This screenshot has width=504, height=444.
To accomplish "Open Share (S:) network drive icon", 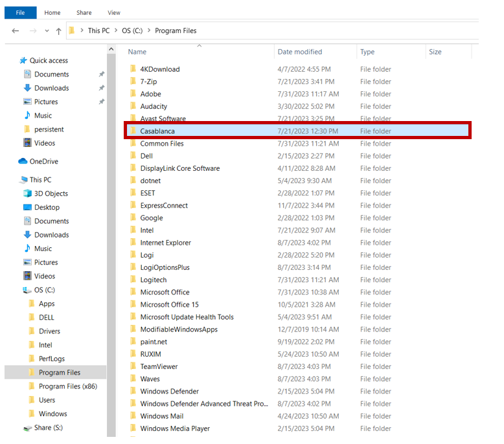I will pos(28,428).
